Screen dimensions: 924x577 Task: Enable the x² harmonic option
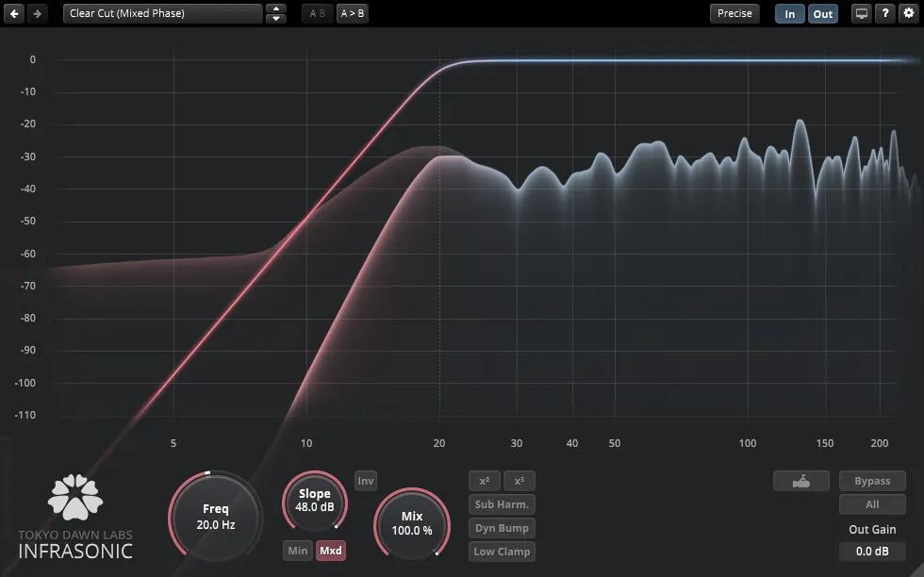click(485, 481)
